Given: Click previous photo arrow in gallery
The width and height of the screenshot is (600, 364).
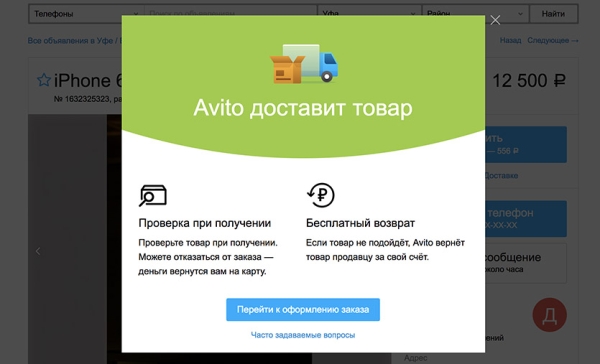Looking at the screenshot, I should point(38,251).
